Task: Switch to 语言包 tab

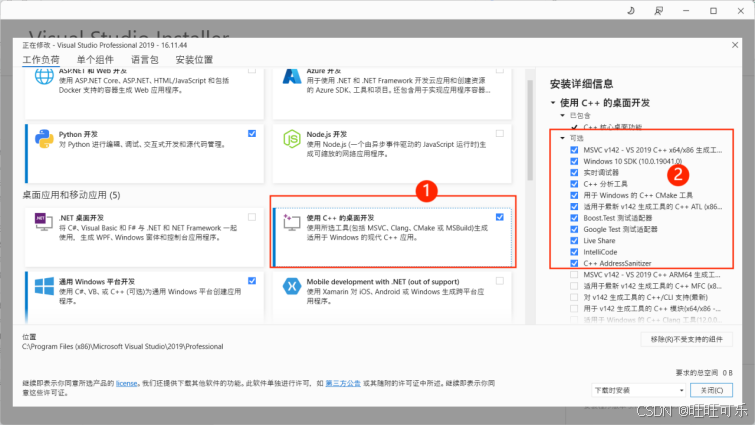Action: point(145,60)
